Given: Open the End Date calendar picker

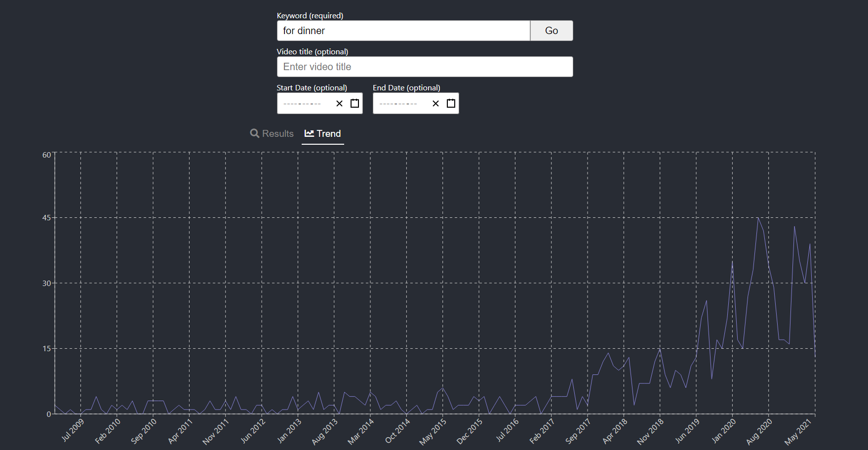Looking at the screenshot, I should coord(451,103).
